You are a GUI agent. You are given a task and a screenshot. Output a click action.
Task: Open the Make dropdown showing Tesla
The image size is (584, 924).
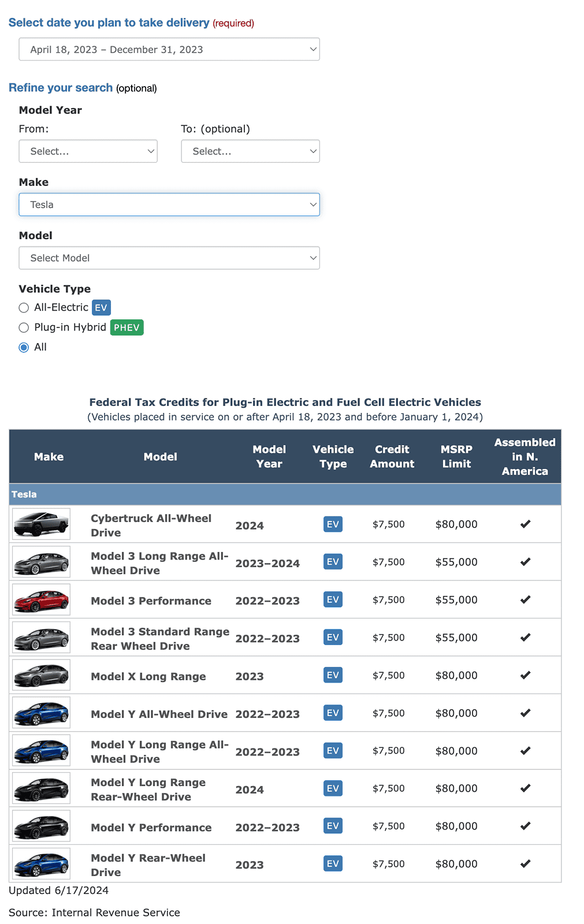point(169,204)
